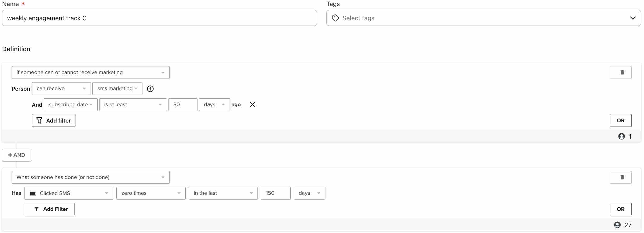644x233 pixels.
Task: Click the 150 days number field
Action: click(275, 193)
